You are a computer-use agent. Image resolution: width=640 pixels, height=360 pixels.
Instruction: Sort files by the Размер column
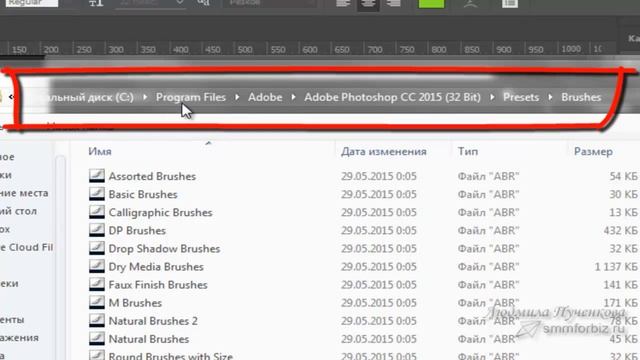593,151
